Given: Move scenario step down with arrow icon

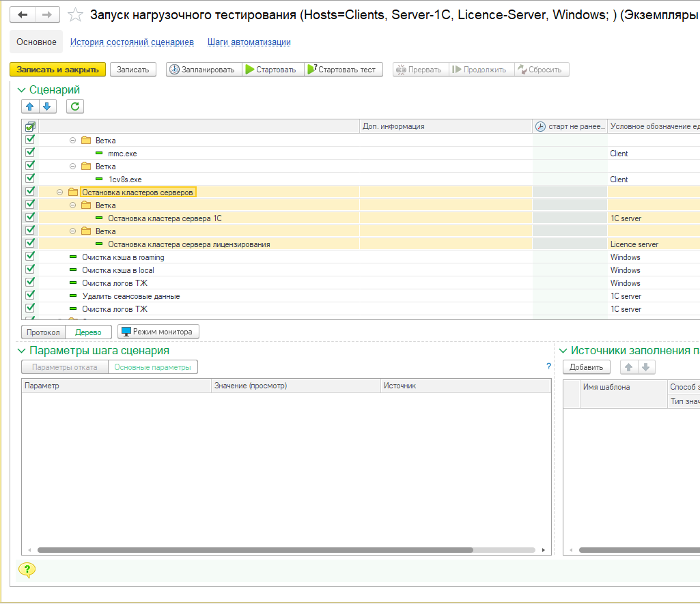Looking at the screenshot, I should pyautogui.click(x=47, y=106).
